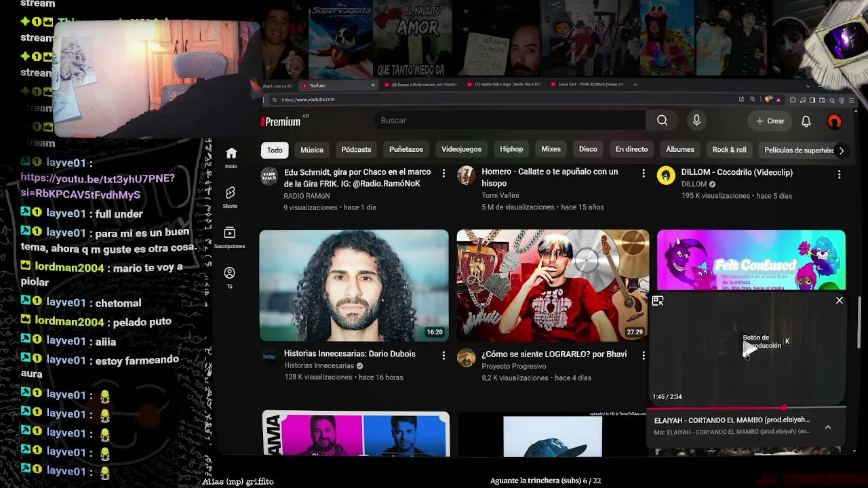Click ELAIYAH - CORTANDO EL MAMBO miniplayer title
Viewport: 868px width, 488px height.
click(732, 420)
